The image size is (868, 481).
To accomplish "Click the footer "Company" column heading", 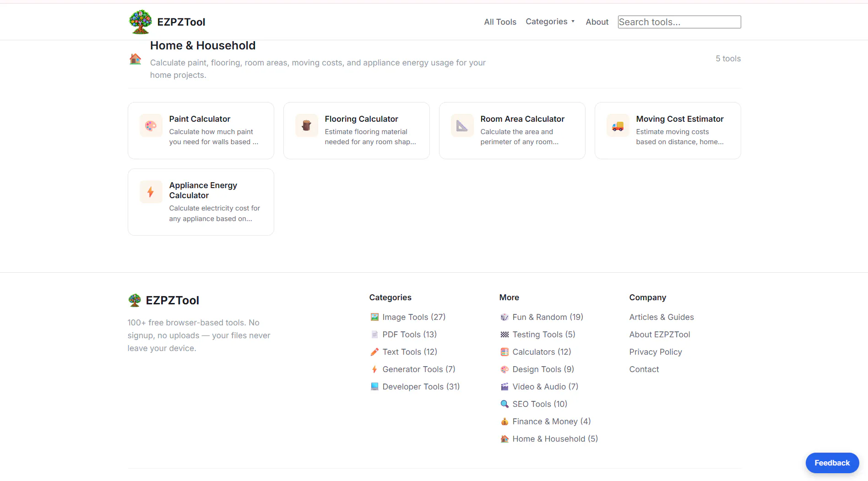I will [x=647, y=297].
